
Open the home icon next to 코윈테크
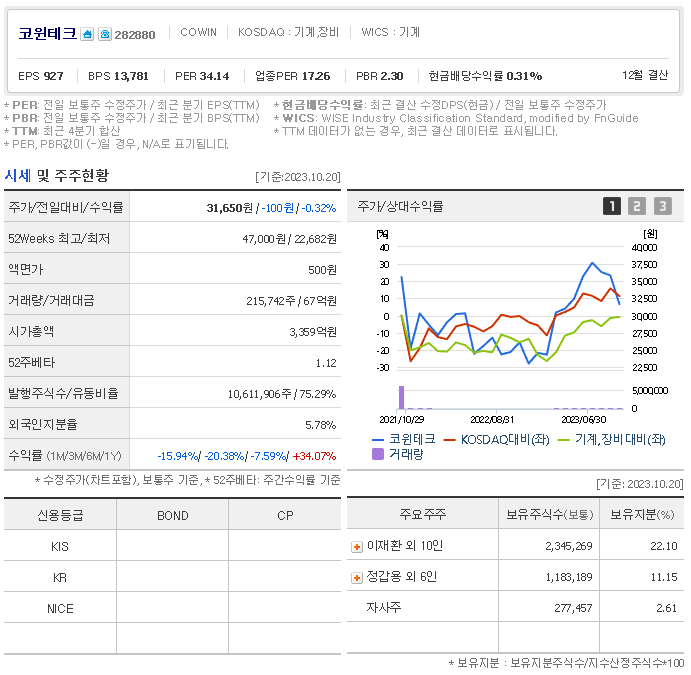pos(87,34)
